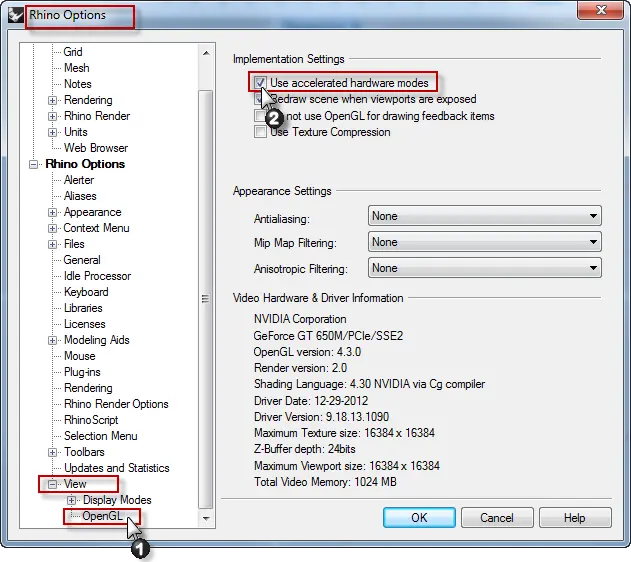Expand the Toolbars tree node
This screenshot has width=631, height=562.
point(53,452)
